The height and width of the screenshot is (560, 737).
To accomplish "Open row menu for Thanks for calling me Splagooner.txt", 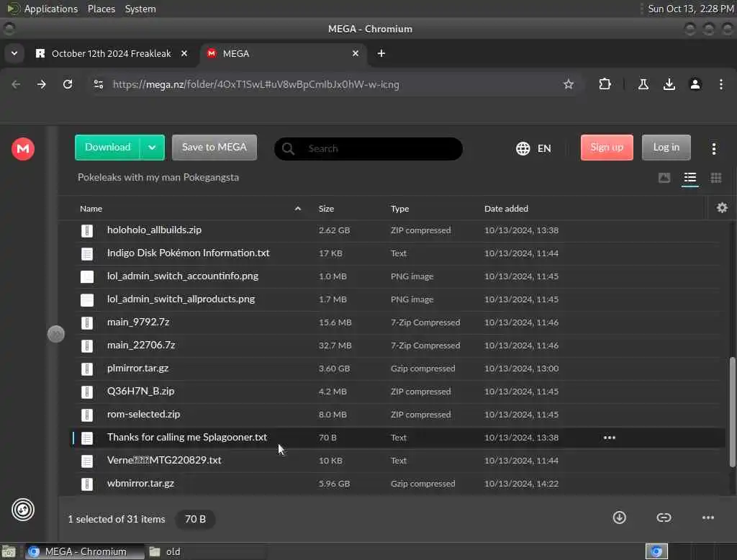I will point(609,438).
